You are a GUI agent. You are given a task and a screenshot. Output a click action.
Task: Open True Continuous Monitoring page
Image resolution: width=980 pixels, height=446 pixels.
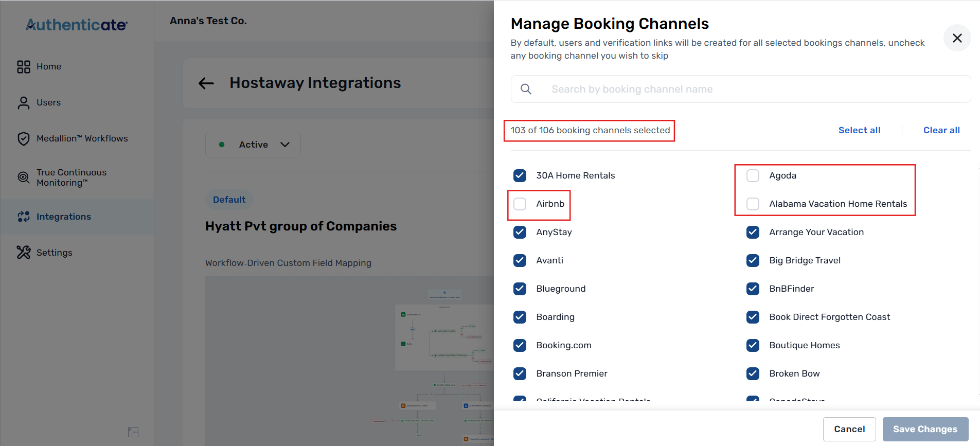[x=72, y=177]
